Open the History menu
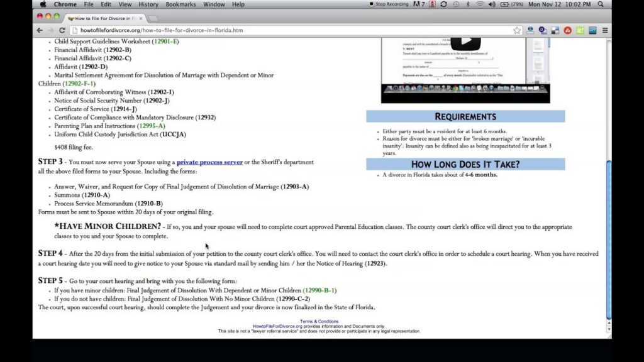 pos(148,4)
